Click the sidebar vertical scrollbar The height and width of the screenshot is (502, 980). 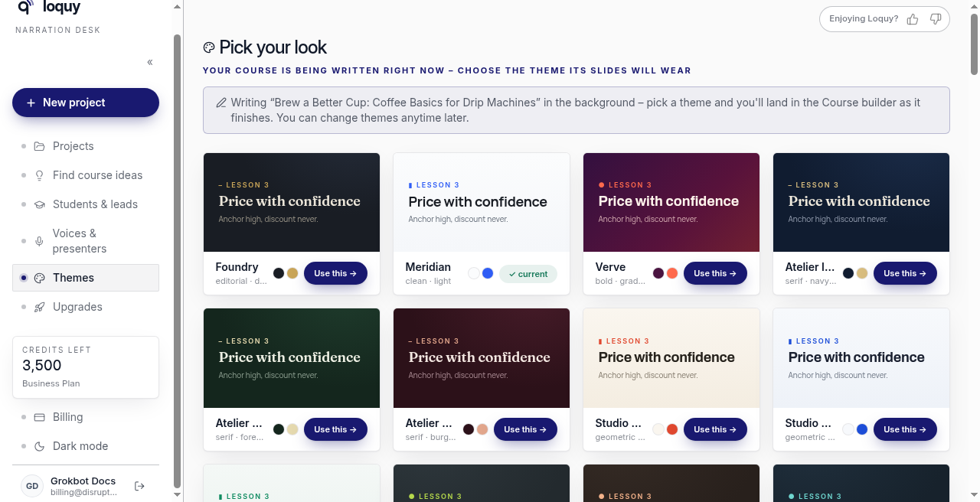(178, 260)
